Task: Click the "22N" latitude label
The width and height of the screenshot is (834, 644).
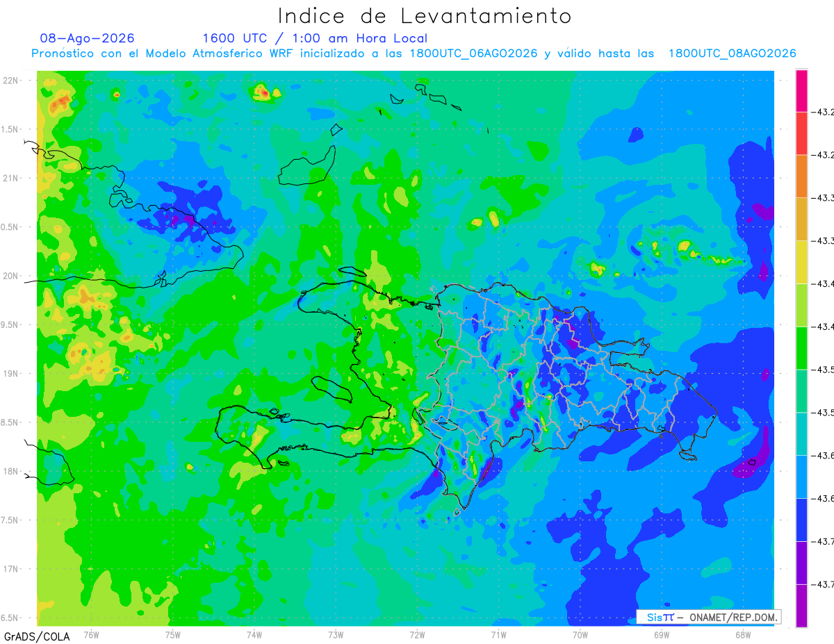Action: tap(10, 80)
